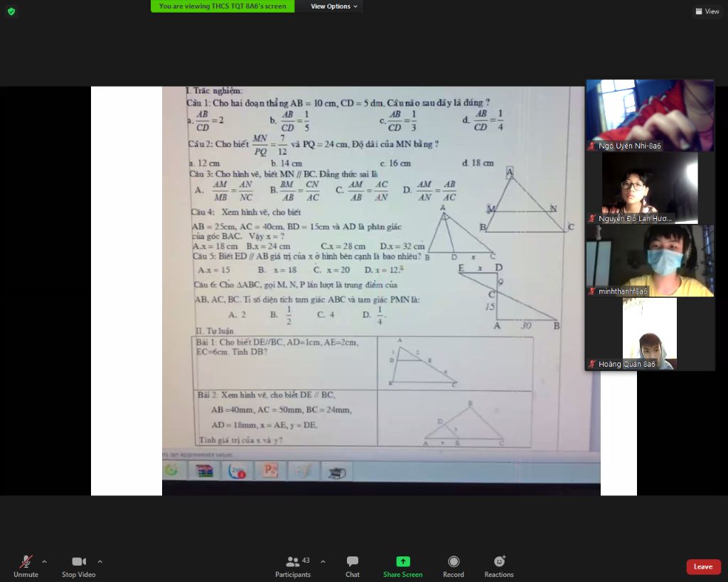Viewport: 728px width, 582px height.
Task: Unmute the microphone in Zoom
Action: 26,566
